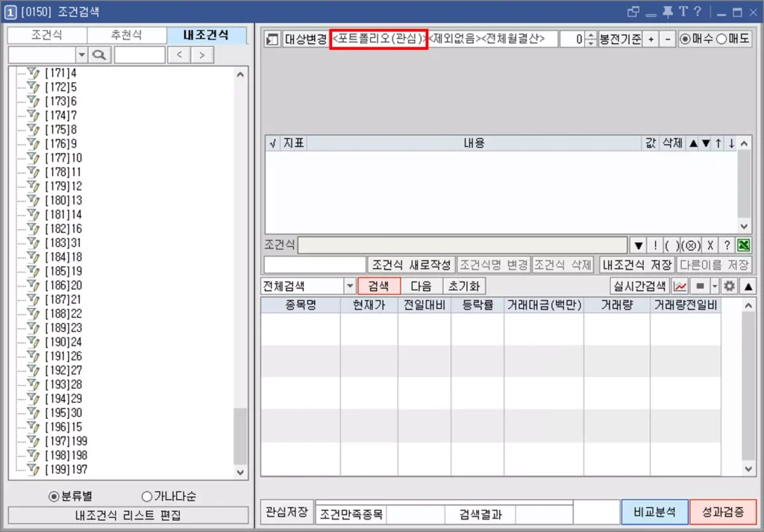Open the search combo box dropdown arrow
Image resolution: width=764 pixels, height=532 pixels.
[x=81, y=54]
